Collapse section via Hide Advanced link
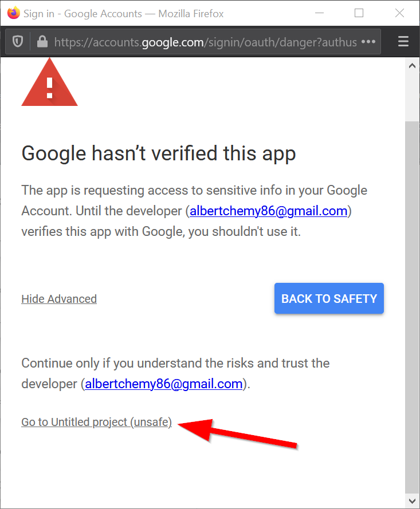 click(59, 299)
